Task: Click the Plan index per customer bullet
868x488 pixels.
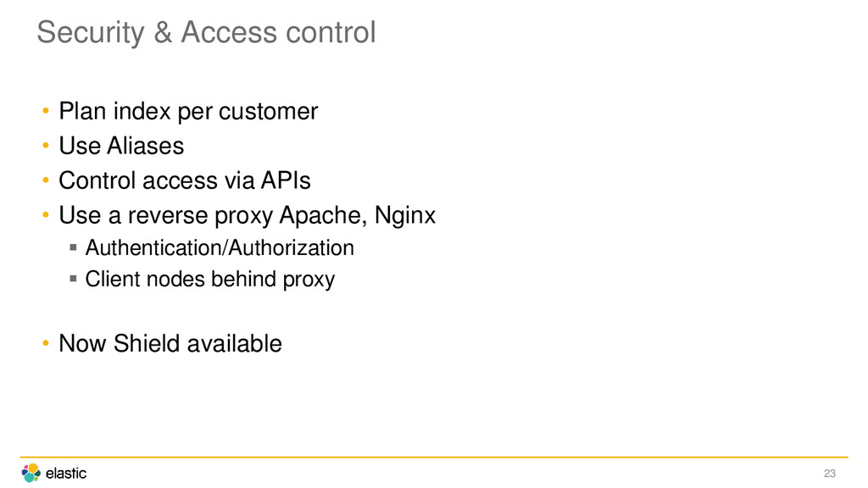Action: (x=188, y=111)
